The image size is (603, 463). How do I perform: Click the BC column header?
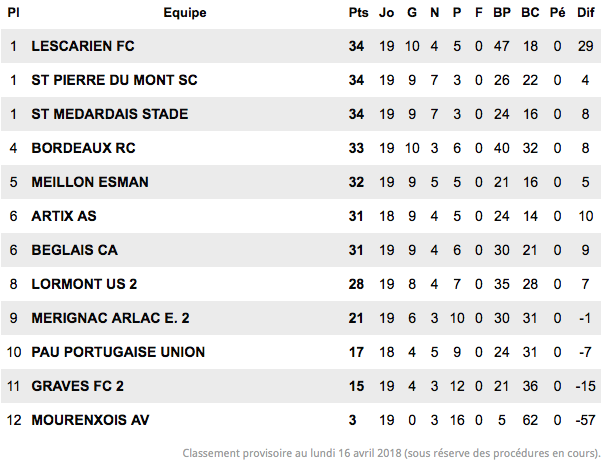pos(530,13)
